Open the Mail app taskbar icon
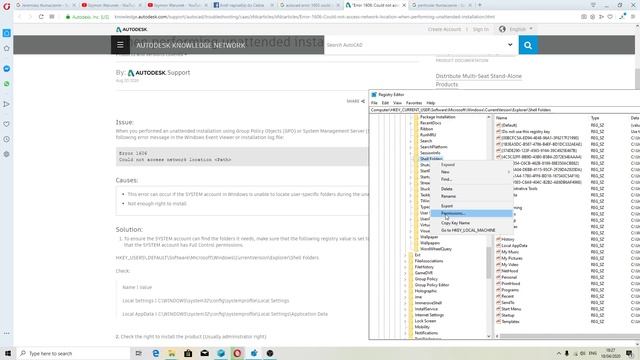 pos(204,353)
